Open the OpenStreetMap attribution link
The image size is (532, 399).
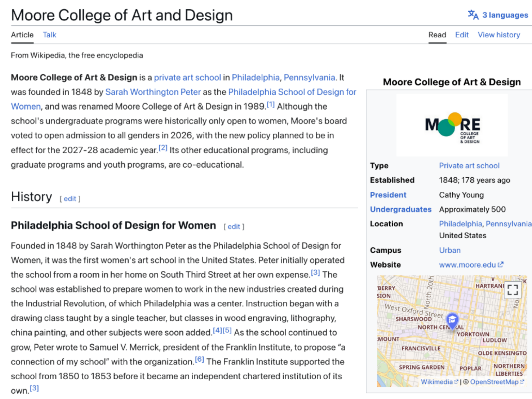pyautogui.click(x=494, y=382)
